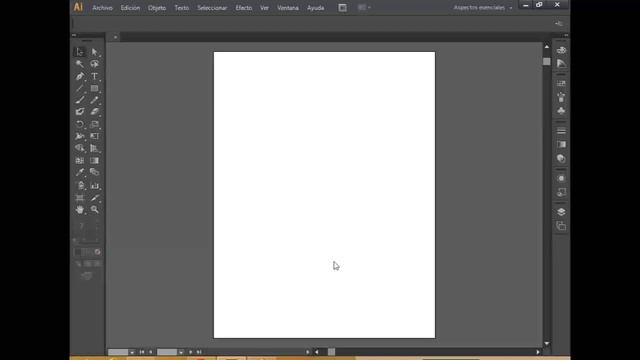
Task: Select the Rotate tool
Action: tap(80, 124)
